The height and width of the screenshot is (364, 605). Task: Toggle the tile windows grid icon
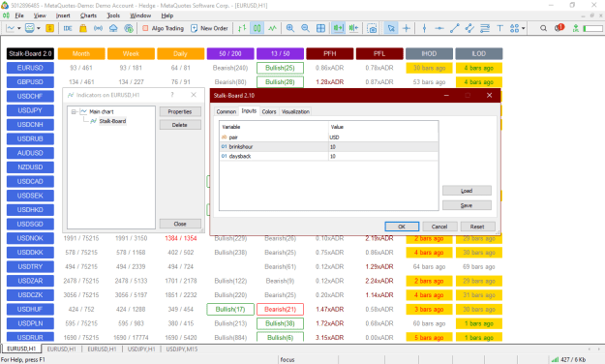pos(320,28)
